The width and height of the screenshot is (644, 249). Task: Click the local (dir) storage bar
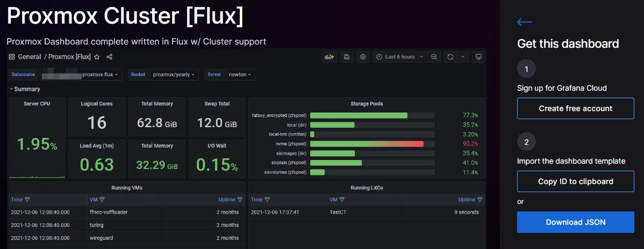tap(372, 124)
